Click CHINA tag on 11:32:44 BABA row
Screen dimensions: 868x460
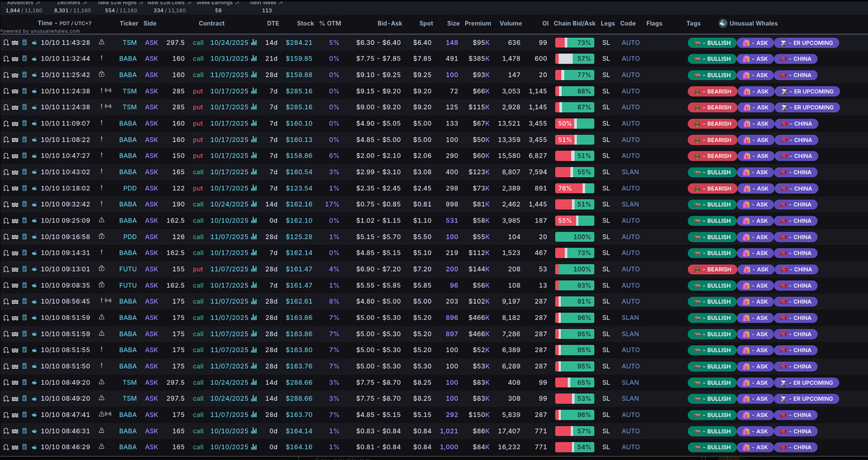[x=796, y=59]
